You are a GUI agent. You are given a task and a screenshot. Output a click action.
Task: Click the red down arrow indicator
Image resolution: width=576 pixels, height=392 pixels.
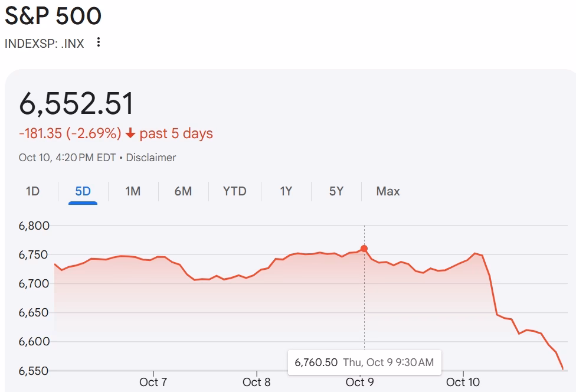[x=130, y=133]
